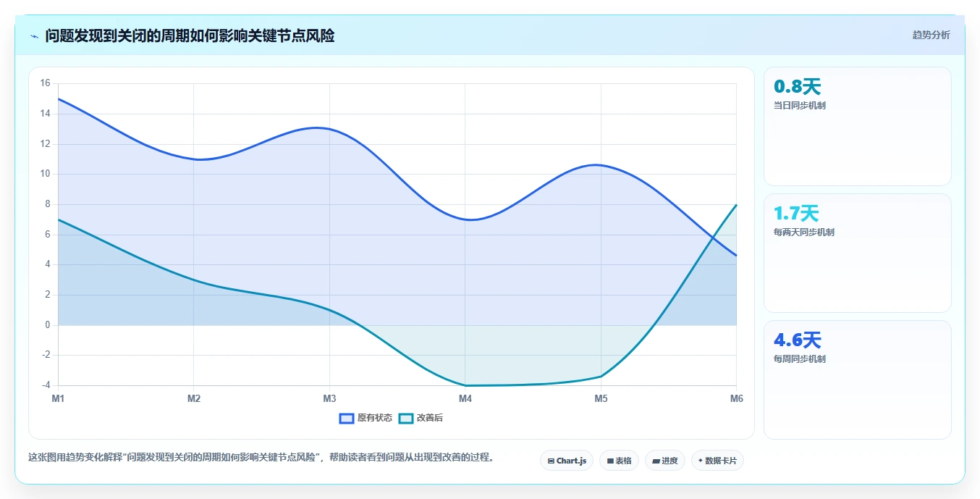Toggle the 原有状态 legend item

pyautogui.click(x=366, y=418)
